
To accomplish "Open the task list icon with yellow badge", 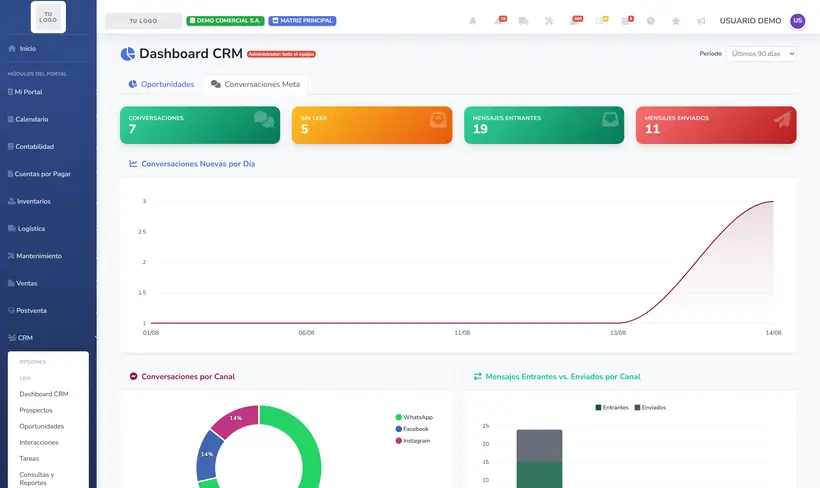I will click(x=601, y=20).
